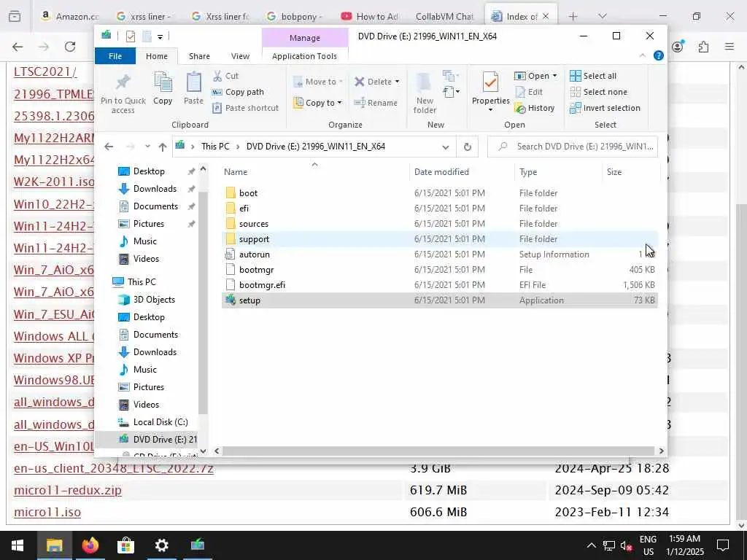The image size is (747, 560).
Task: Open Downloads in Quick access
Action: click(155, 189)
